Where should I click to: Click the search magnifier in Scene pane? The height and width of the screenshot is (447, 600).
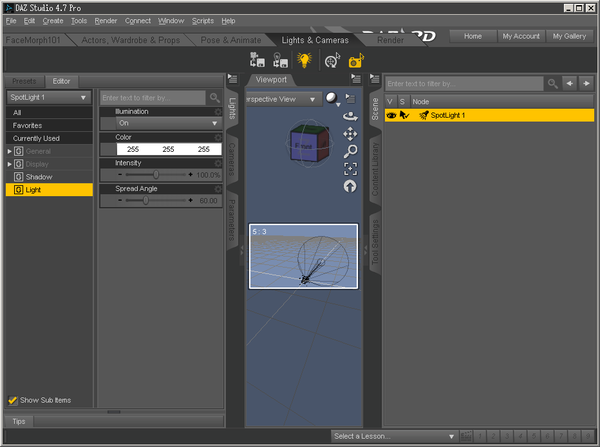point(552,83)
